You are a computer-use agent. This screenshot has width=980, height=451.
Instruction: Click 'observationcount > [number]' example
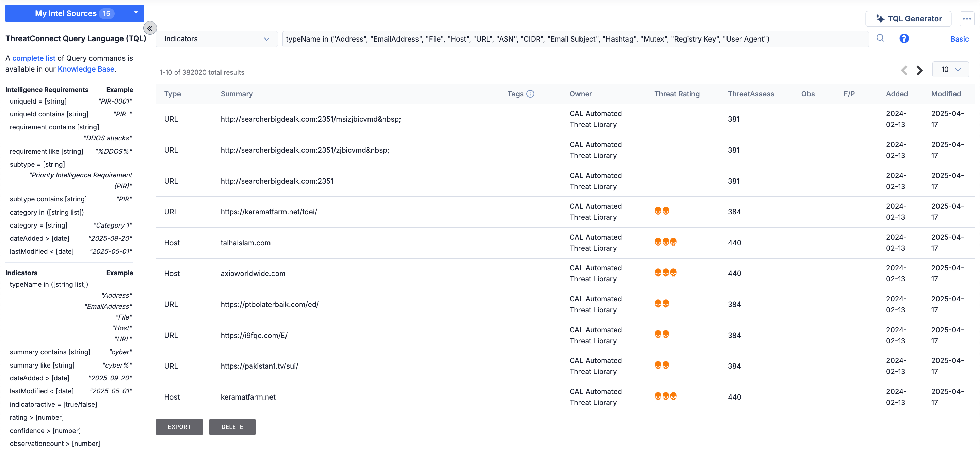point(55,444)
